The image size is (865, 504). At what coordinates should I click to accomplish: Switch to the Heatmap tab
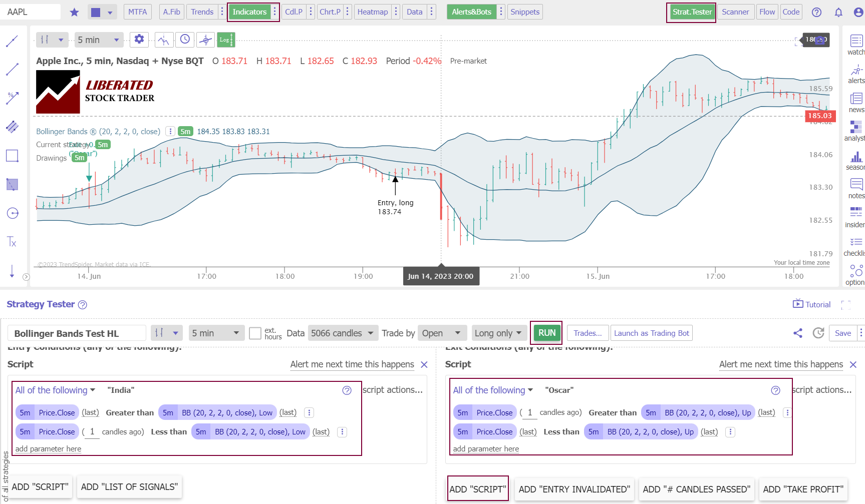(373, 12)
